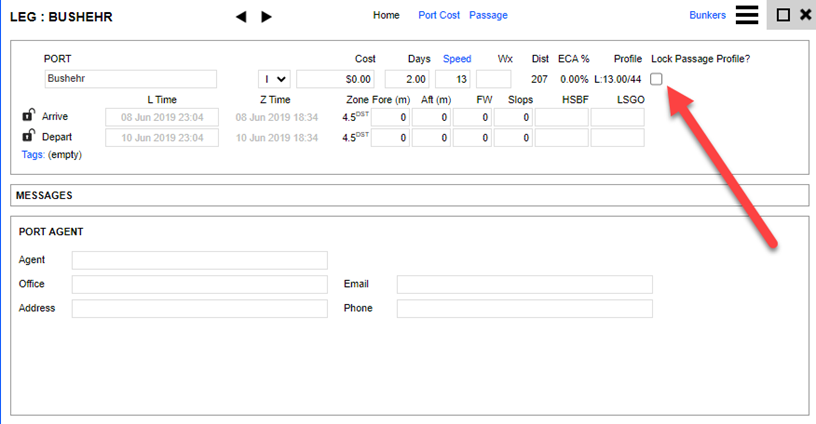The height and width of the screenshot is (424, 816).
Task: Open the hamburger menu icon
Action: [746, 15]
